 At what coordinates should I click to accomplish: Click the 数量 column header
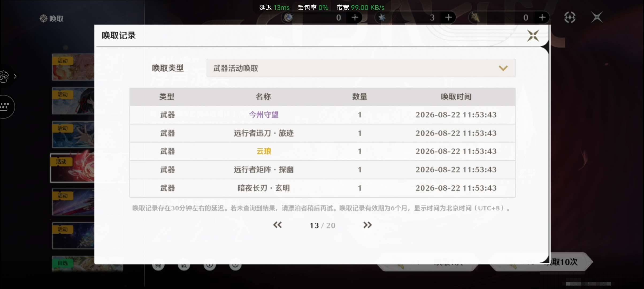[360, 97]
